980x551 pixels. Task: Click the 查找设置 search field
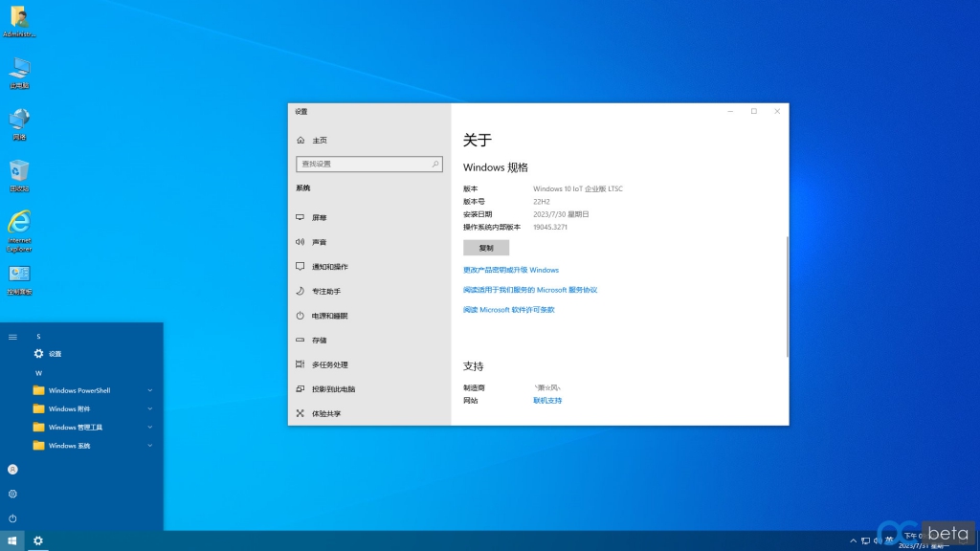click(x=368, y=164)
